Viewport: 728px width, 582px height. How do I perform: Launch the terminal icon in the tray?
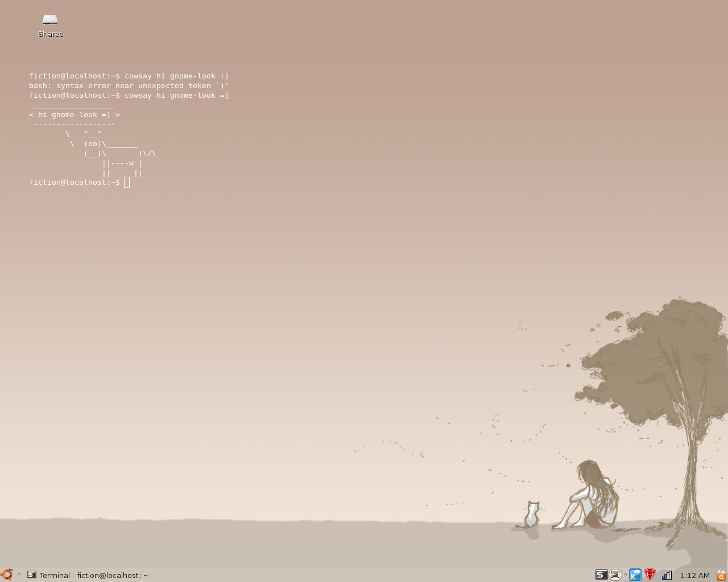click(x=601, y=575)
